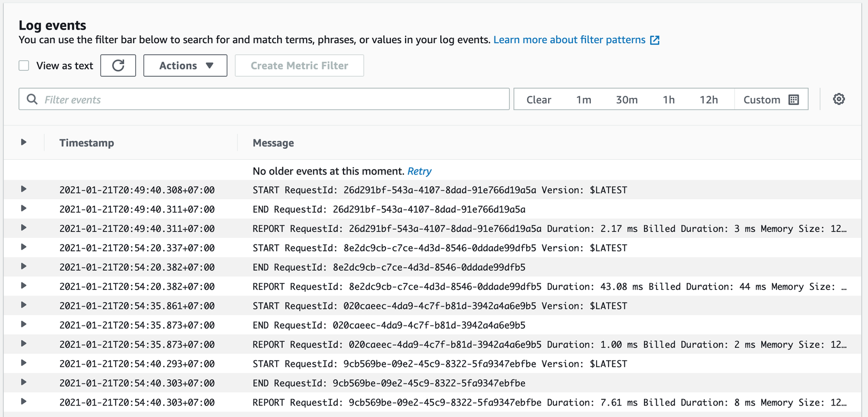Image resolution: width=868 pixels, height=417 pixels.
Task: Expand the REPORT row with Duration 1.00 ms
Action: pos(24,344)
